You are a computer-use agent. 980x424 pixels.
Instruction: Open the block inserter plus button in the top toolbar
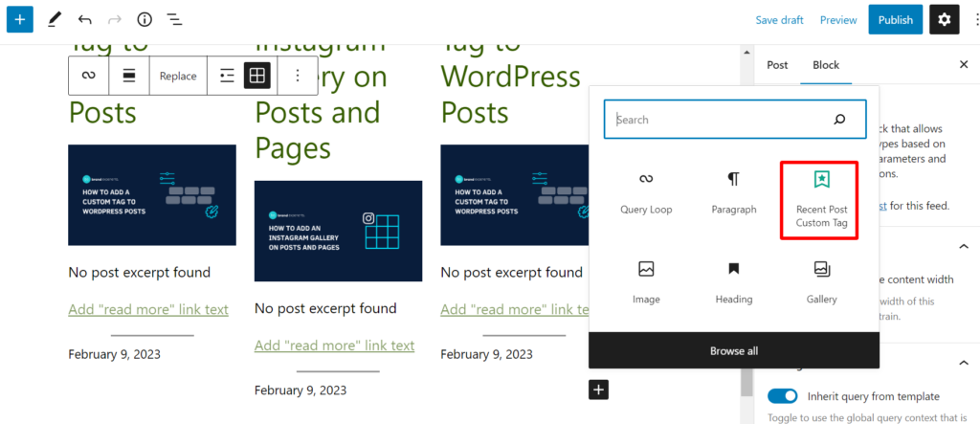(x=19, y=20)
